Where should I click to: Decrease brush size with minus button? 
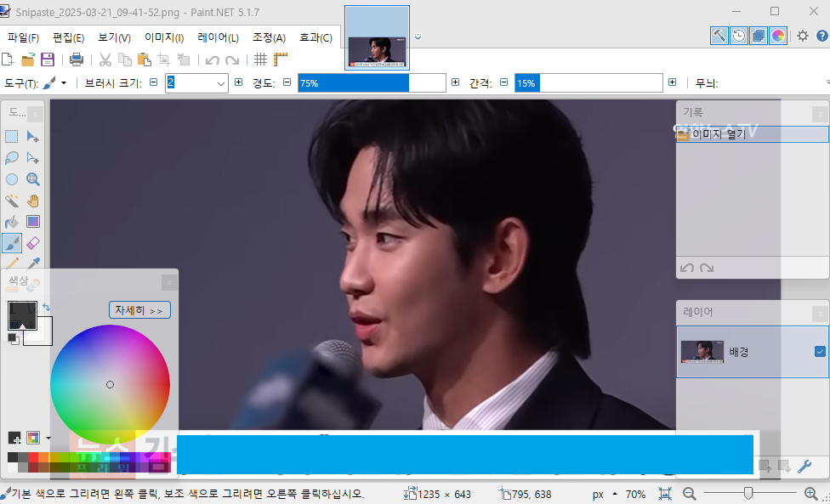154,82
